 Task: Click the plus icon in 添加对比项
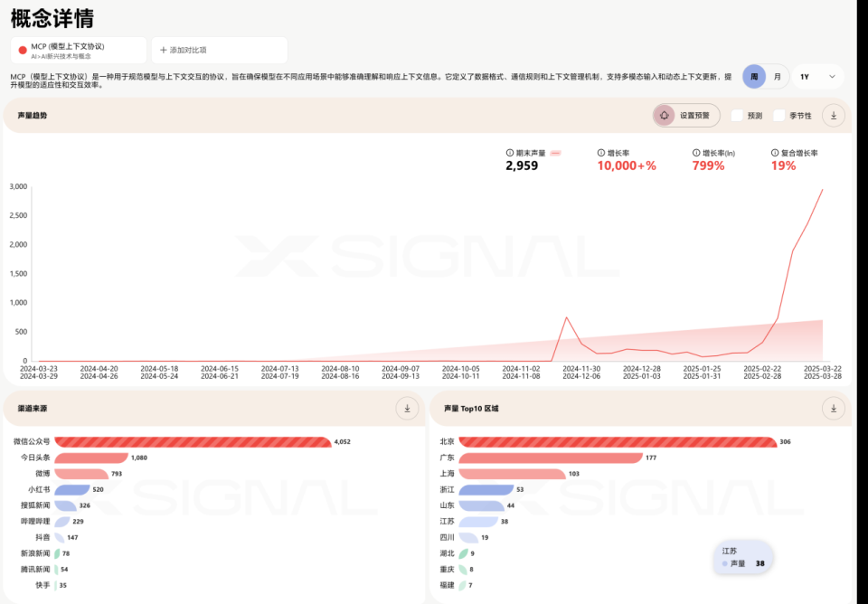click(x=164, y=51)
